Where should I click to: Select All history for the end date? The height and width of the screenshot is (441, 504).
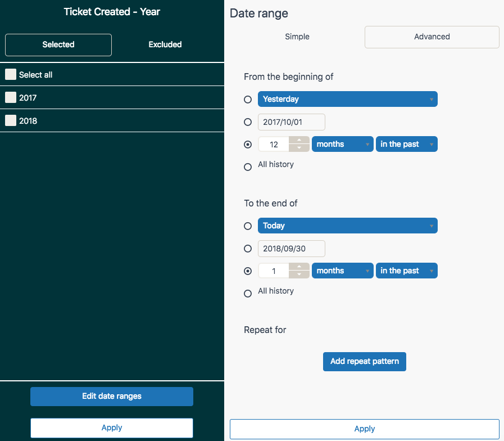pos(248,293)
